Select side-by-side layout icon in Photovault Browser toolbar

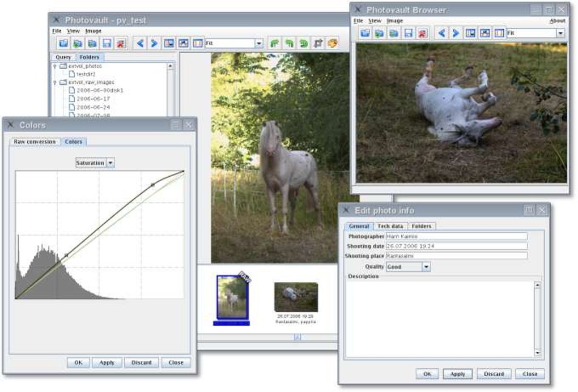pos(470,33)
